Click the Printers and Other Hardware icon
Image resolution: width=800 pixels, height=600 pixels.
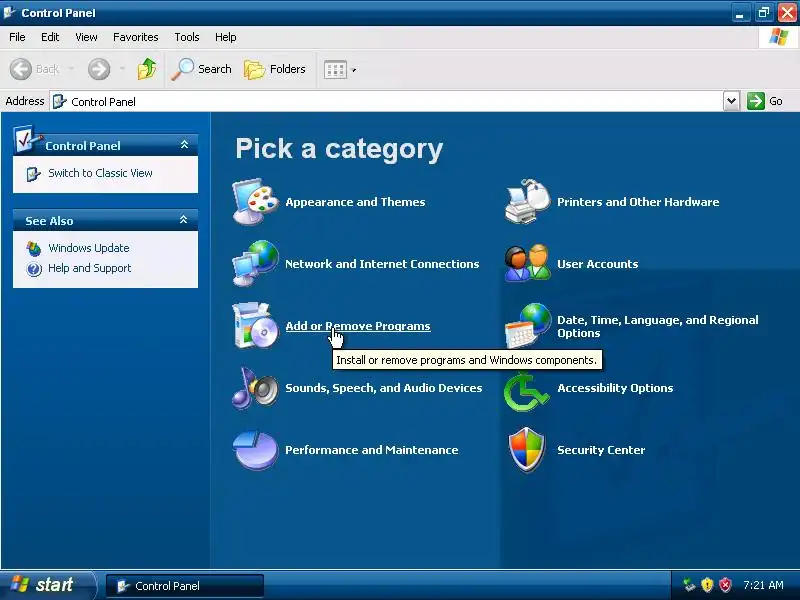(528, 202)
